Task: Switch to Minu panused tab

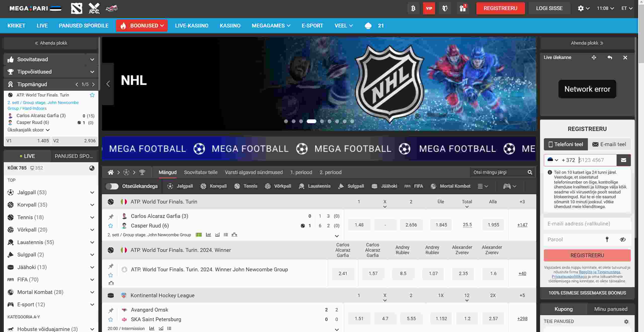Action: tap(611, 309)
